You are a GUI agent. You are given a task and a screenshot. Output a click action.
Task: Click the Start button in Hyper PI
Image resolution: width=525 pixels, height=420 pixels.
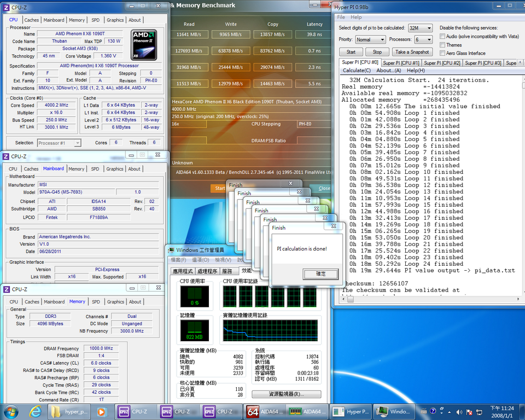(x=351, y=52)
